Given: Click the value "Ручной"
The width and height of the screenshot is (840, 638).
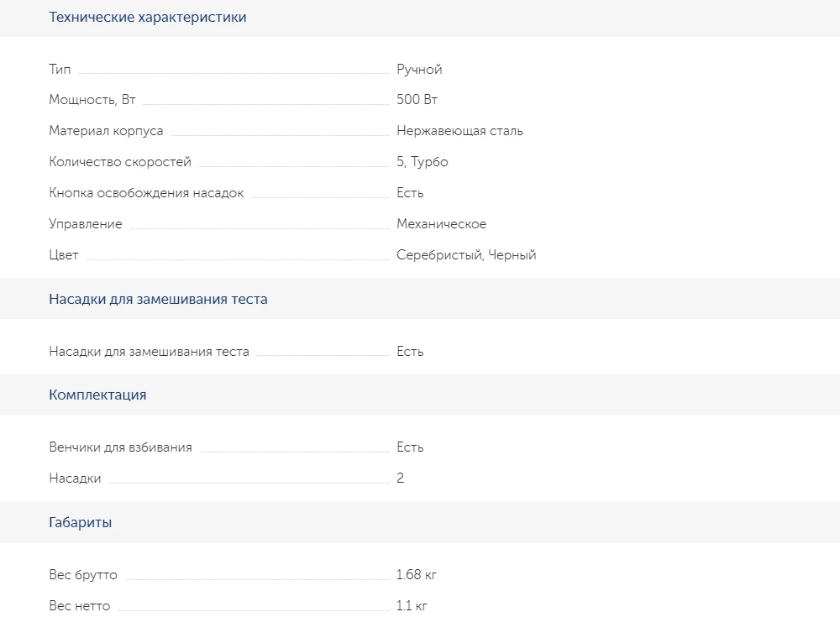Looking at the screenshot, I should tap(419, 70).
